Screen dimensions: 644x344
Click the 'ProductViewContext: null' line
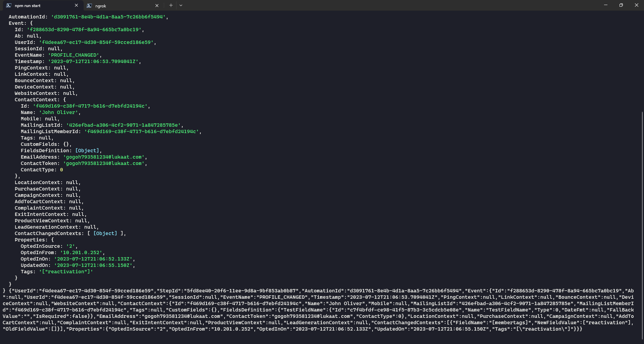[x=52, y=221]
